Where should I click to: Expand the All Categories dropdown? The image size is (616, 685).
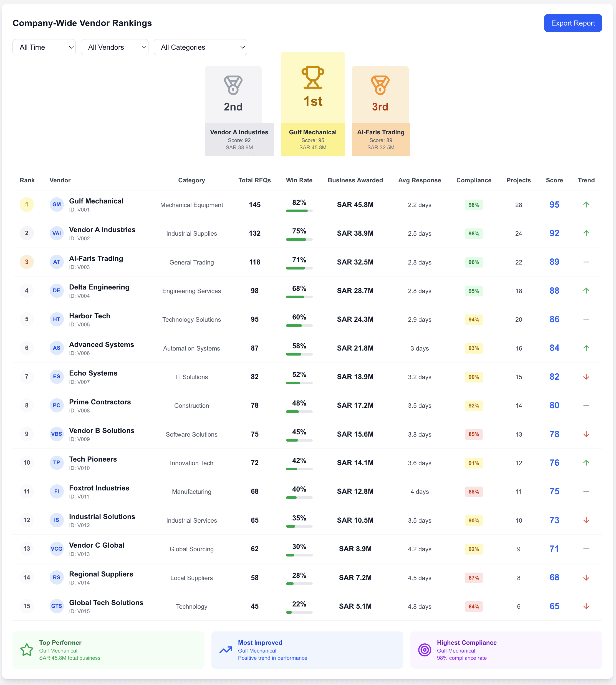[200, 47]
